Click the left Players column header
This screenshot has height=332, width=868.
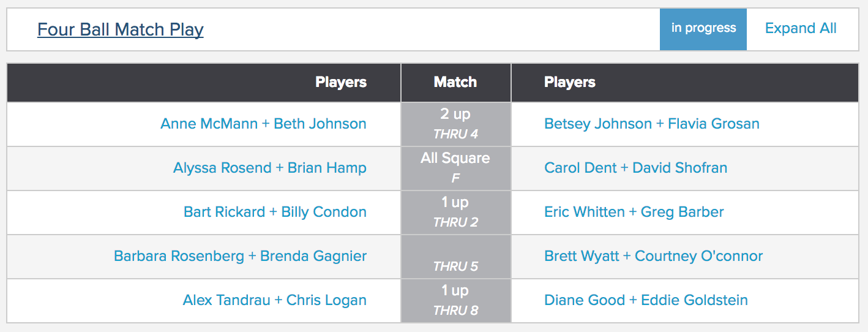tap(341, 82)
